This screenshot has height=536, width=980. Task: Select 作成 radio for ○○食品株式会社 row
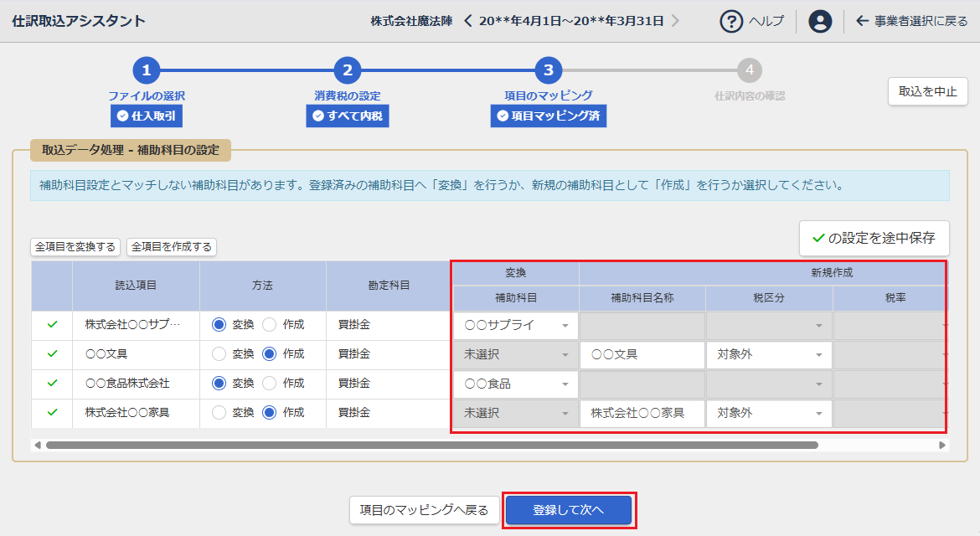(x=270, y=384)
